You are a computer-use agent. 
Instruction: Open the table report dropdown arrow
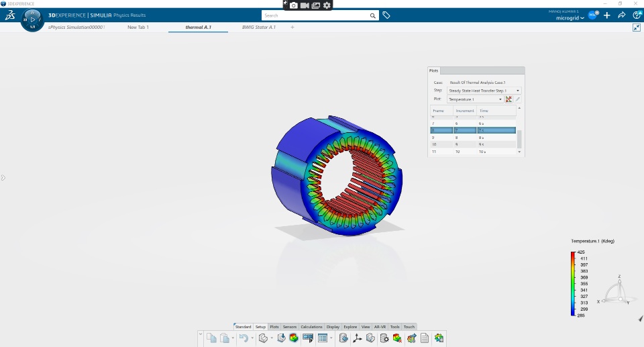pos(331,338)
